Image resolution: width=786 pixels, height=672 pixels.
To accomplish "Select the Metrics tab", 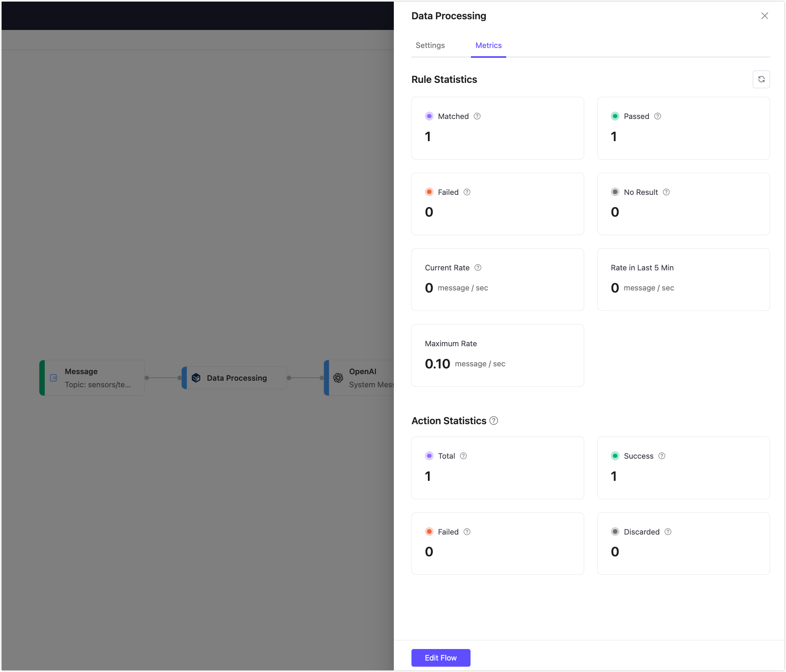I will click(488, 46).
